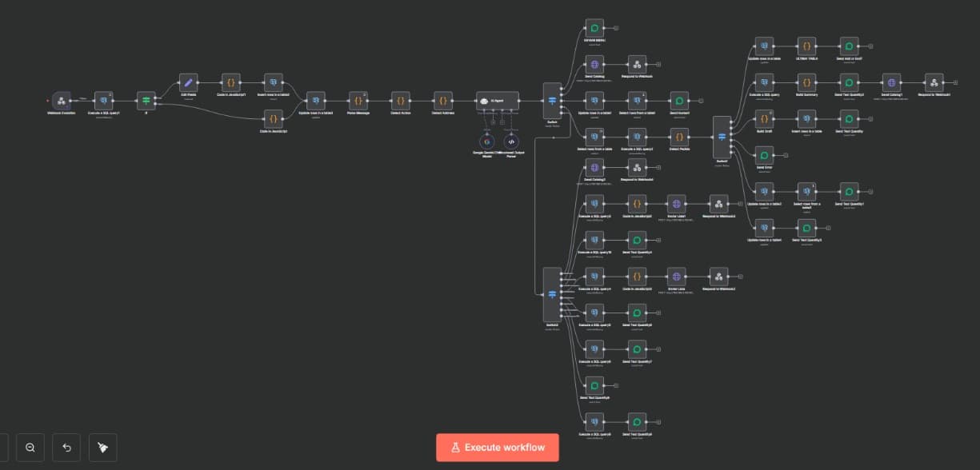Select the Google Gemini Chat Model node
The width and height of the screenshot is (980, 470).
tap(486, 141)
